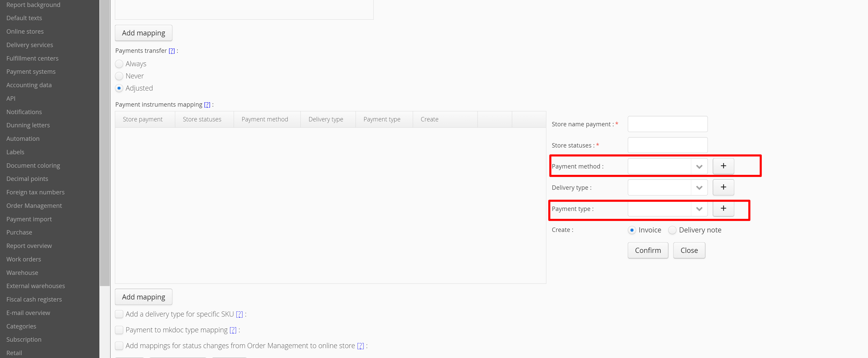868x358 pixels.
Task: Select the Always payments transfer option
Action: point(119,64)
